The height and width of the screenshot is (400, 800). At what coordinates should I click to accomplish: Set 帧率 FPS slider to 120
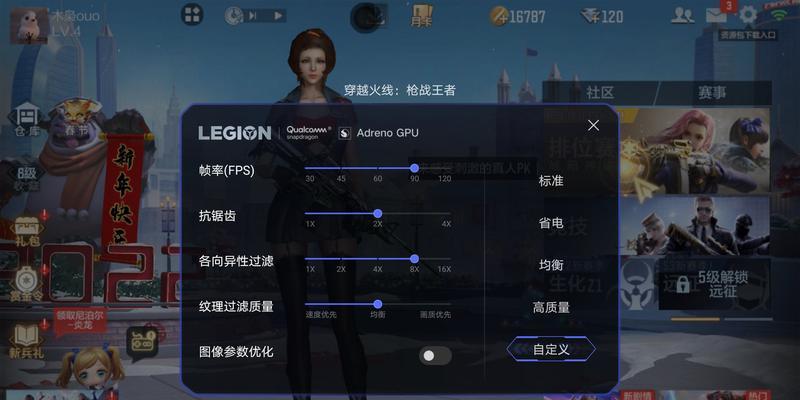pos(444,168)
